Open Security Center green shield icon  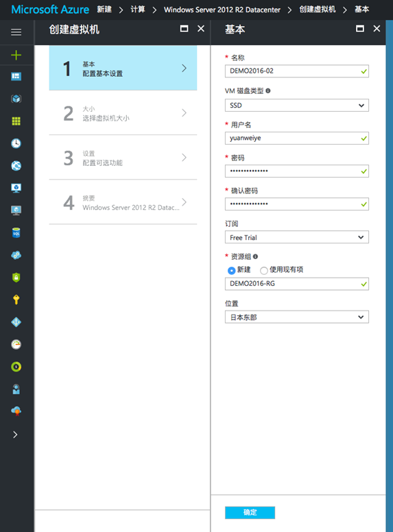[x=16, y=277]
